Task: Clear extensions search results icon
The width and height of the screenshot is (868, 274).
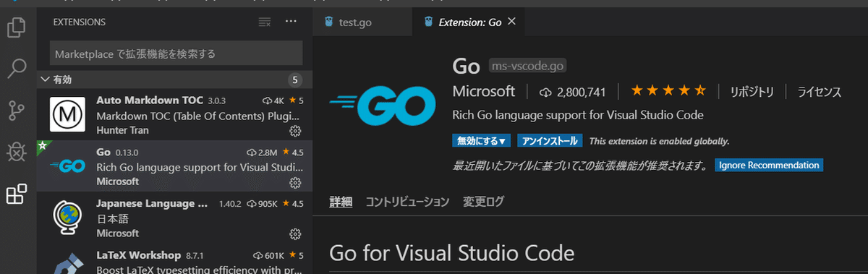Action: (x=265, y=22)
